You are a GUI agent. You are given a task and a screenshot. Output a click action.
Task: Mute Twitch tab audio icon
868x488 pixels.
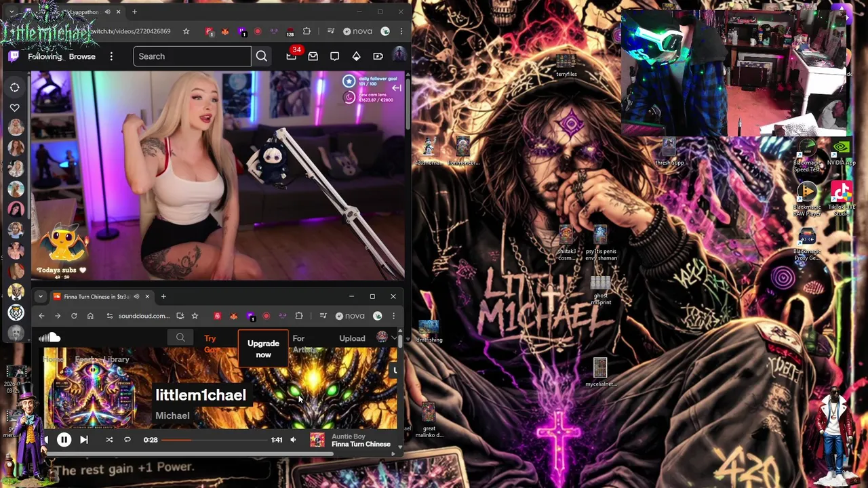(107, 12)
